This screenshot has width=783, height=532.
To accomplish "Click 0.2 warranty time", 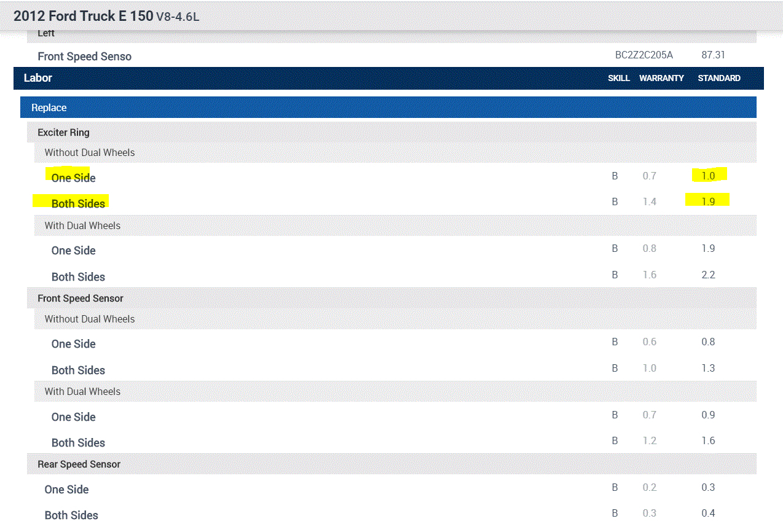I will [649, 487].
